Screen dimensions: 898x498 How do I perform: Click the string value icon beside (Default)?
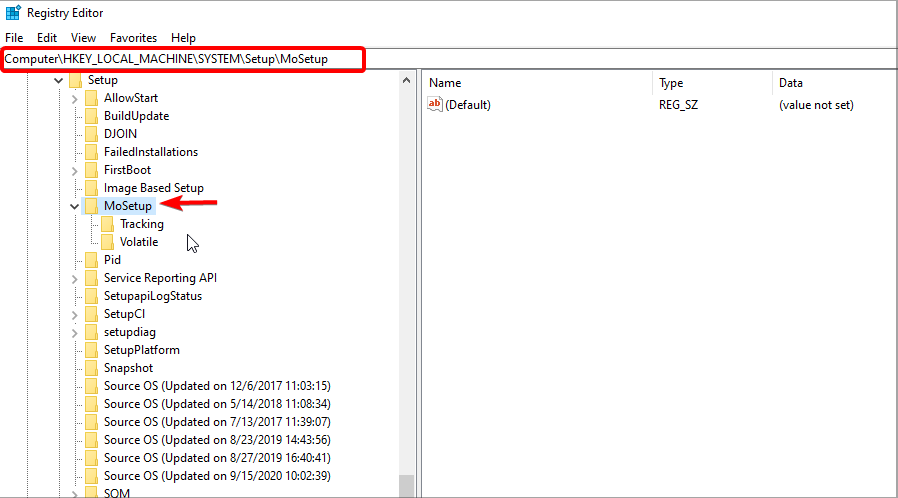click(435, 104)
